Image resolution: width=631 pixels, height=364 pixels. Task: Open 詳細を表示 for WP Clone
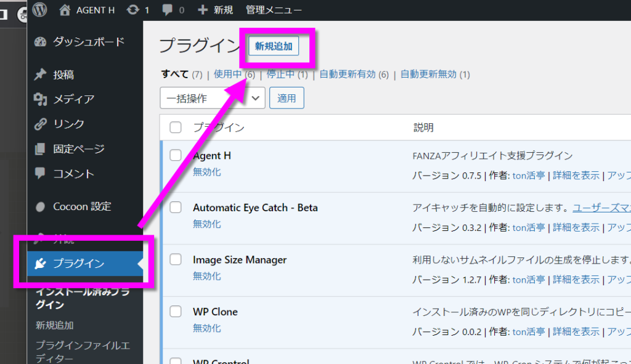[x=576, y=331]
